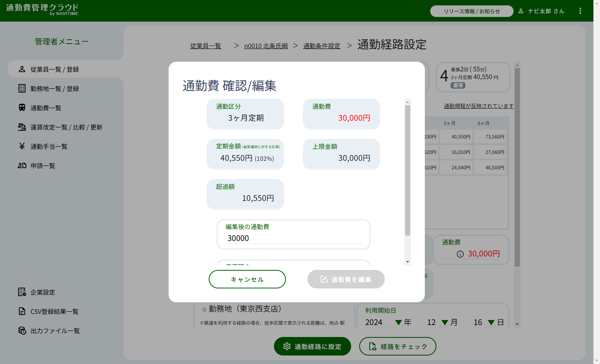
Task: Click リリース情報 / お知らせ button
Action: coord(472,11)
